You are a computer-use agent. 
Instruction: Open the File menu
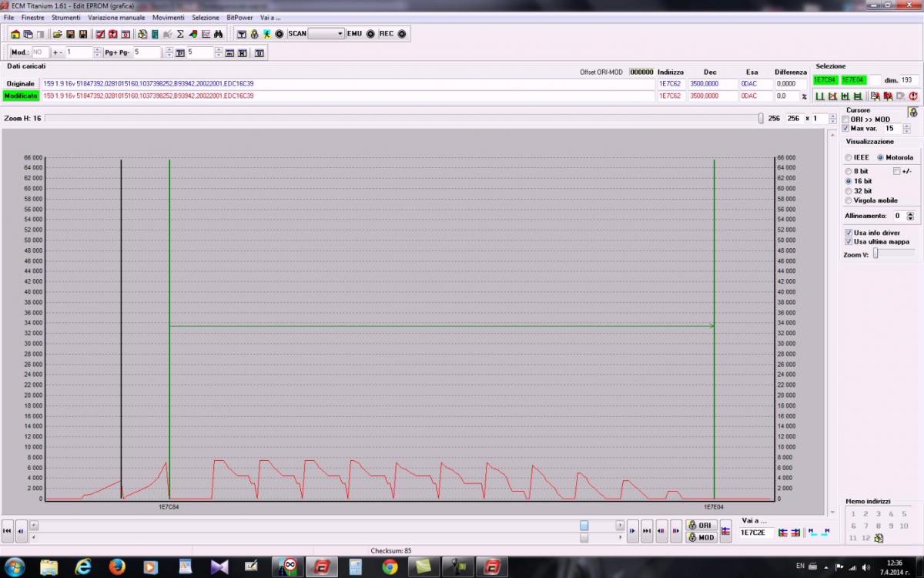pyautogui.click(x=8, y=17)
